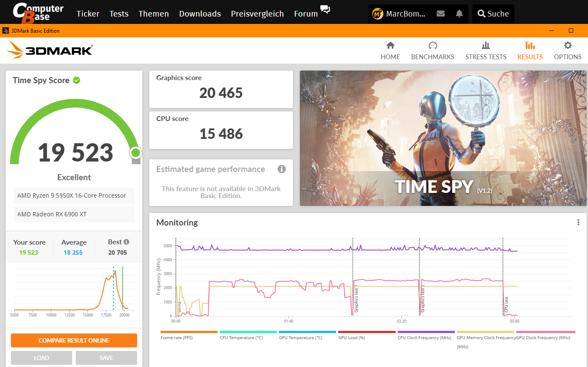Toggle GPU Load (%) legend swatch

[366, 332]
